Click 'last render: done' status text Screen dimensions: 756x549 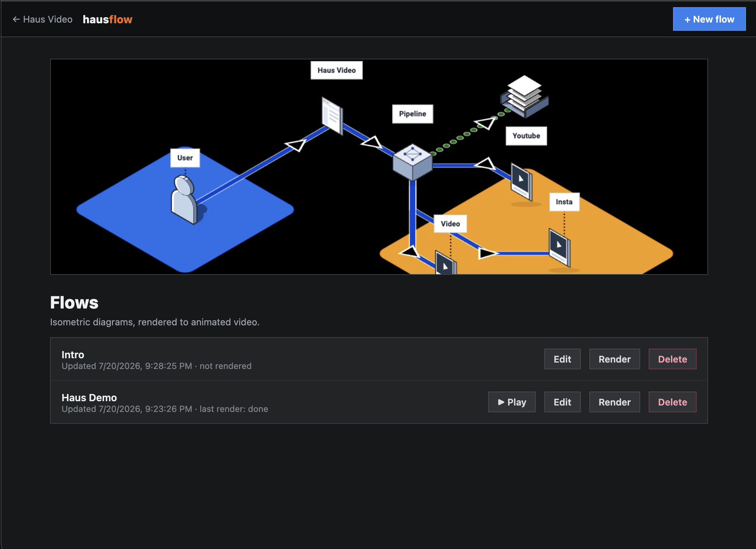[x=234, y=409]
